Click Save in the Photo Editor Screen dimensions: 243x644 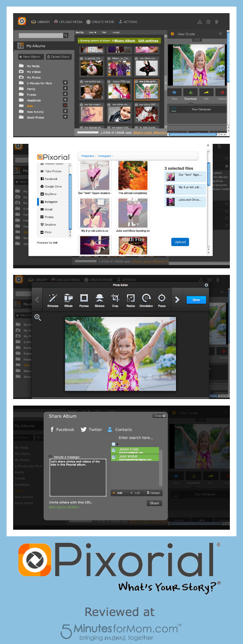pyautogui.click(x=196, y=300)
